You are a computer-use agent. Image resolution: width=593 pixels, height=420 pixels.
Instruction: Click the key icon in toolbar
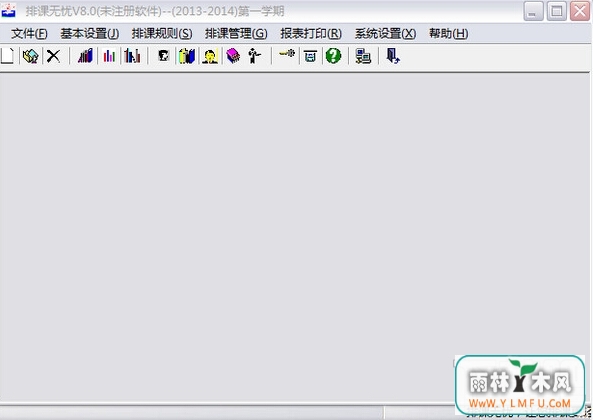(287, 54)
